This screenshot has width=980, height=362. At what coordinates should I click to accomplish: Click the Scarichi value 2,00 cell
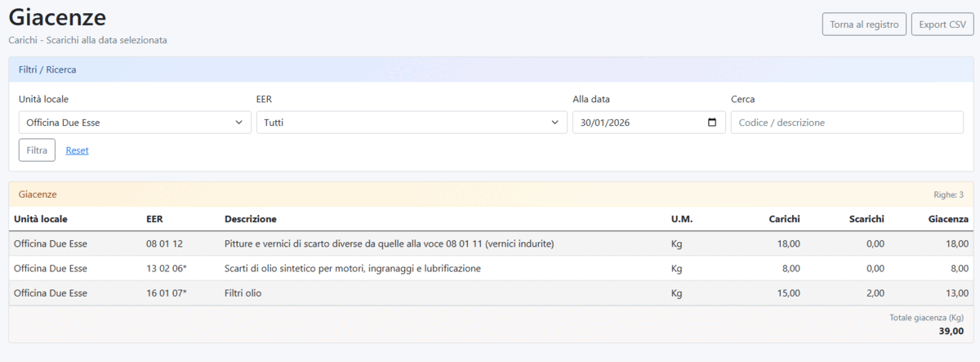874,293
